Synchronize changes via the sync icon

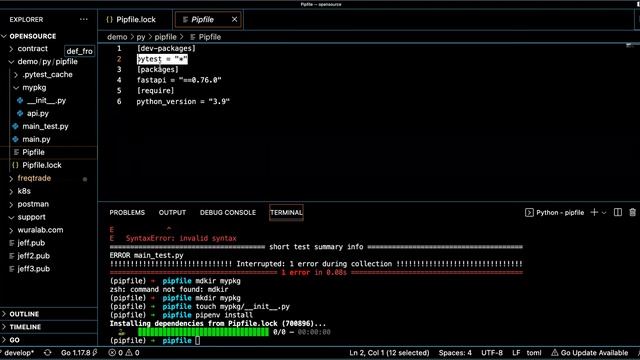click(47, 353)
